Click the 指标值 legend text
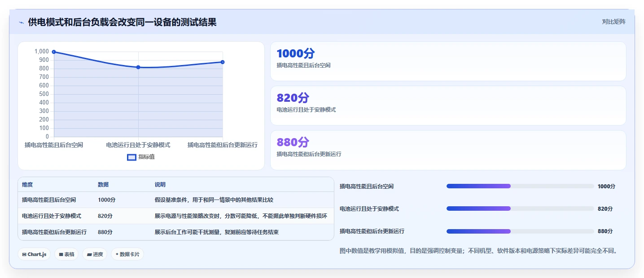The width and height of the screenshot is (644, 278). (x=146, y=157)
